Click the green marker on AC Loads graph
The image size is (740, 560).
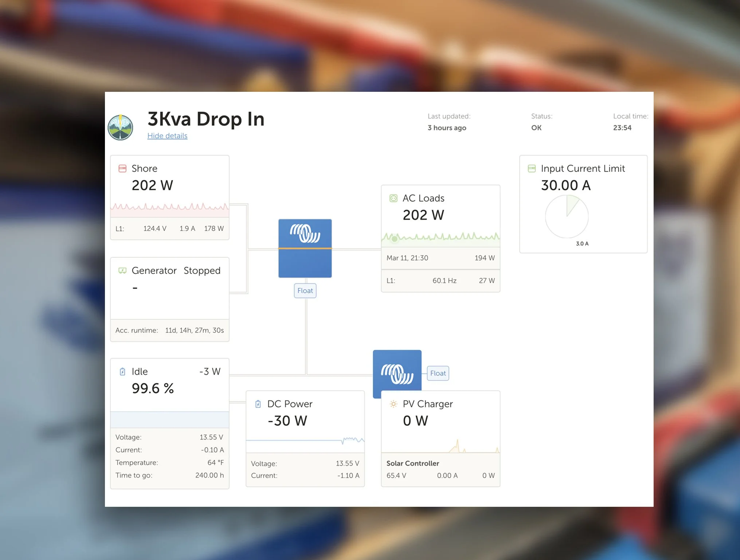(394, 239)
